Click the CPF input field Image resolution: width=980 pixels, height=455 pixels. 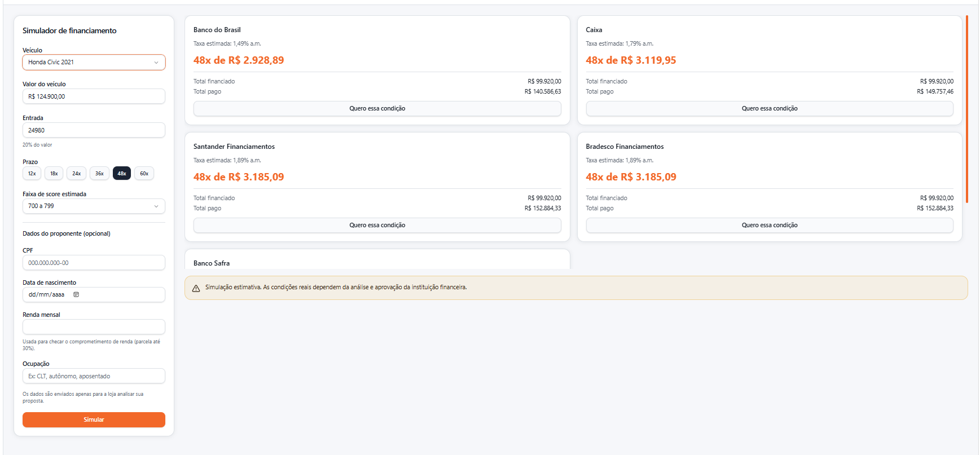(x=94, y=263)
